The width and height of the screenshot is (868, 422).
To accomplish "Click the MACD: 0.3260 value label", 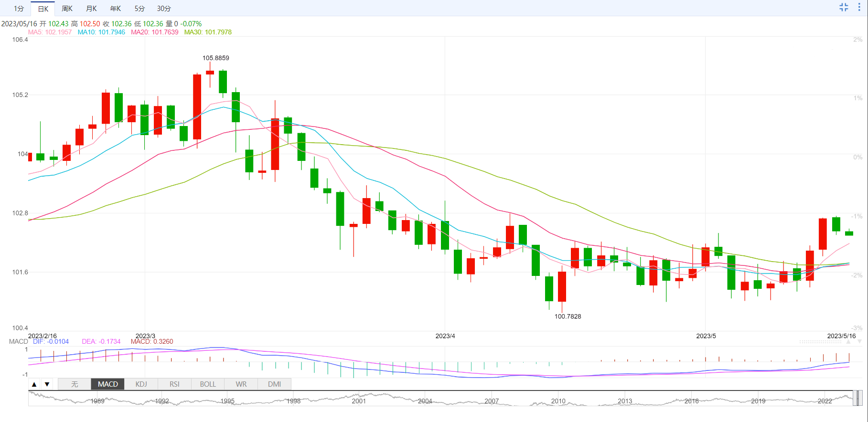I will coord(152,341).
